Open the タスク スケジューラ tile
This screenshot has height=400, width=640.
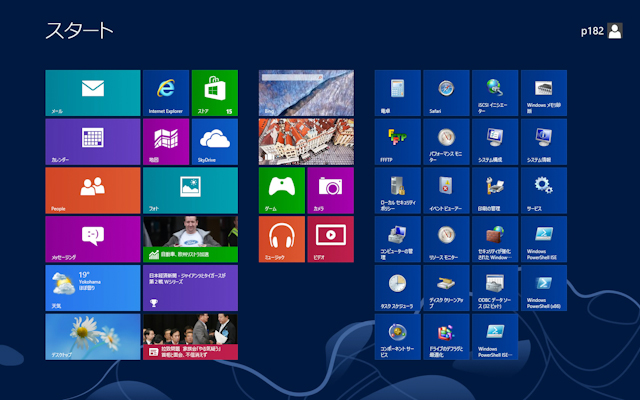398,288
